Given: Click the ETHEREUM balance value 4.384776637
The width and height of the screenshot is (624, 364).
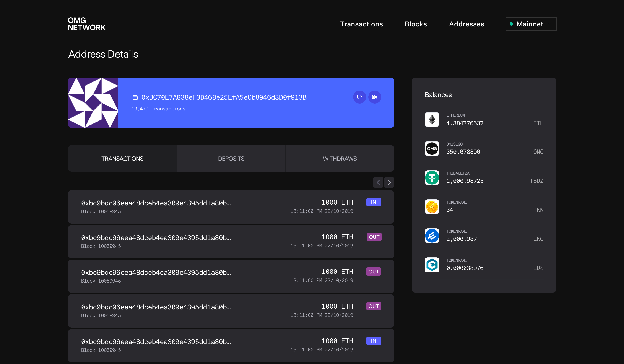Looking at the screenshot, I should [465, 123].
